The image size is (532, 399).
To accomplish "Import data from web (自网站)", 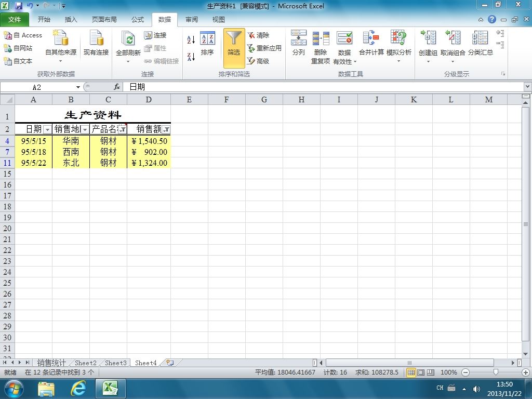I will point(18,48).
